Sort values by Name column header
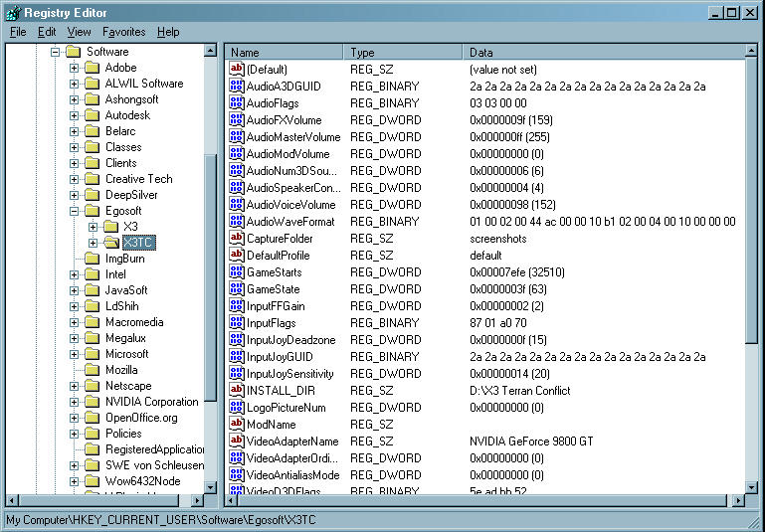The image size is (765, 532). [285, 52]
